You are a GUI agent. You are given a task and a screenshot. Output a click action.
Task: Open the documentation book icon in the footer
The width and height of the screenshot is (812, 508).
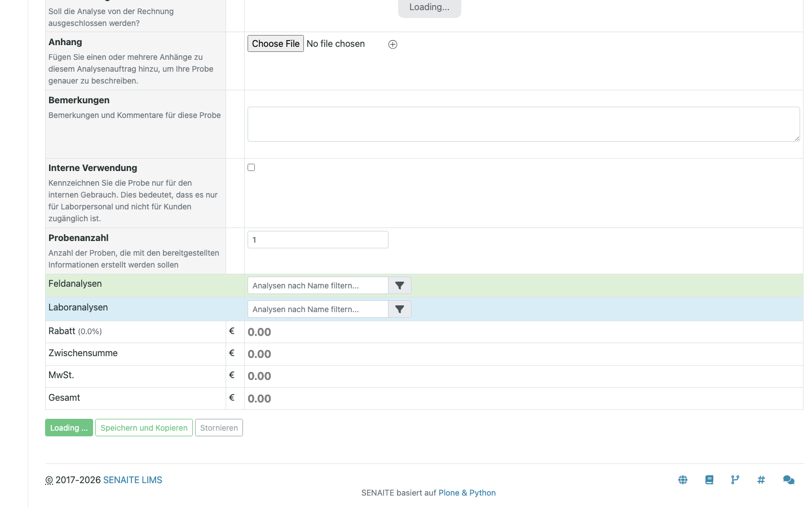coord(709,479)
